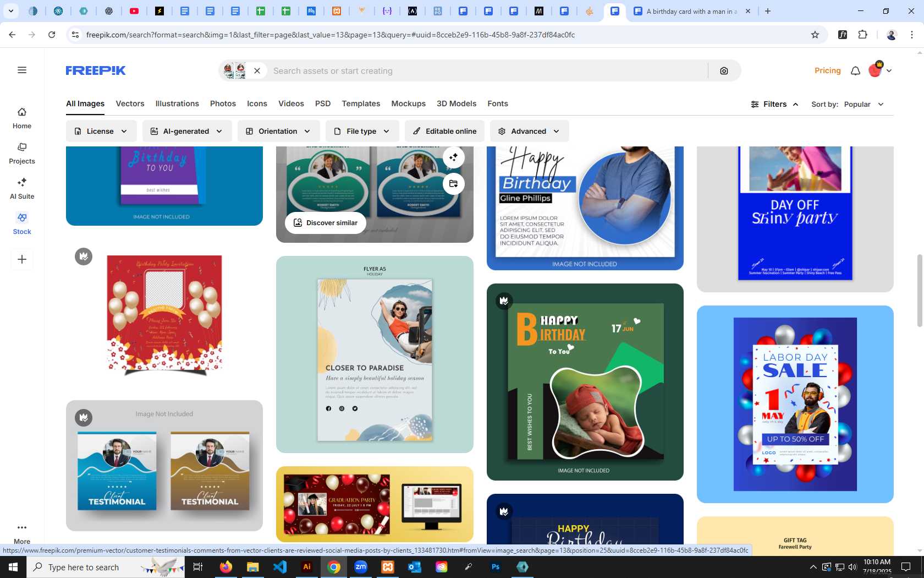Open Chrome's three-dot menu
This screenshot has height=578, width=924.
(912, 35)
